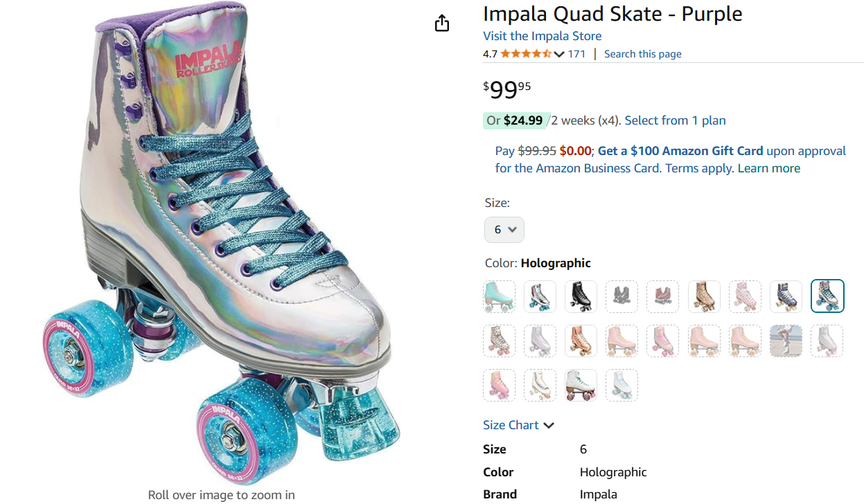This screenshot has width=864, height=504.
Task: Click the star rating icons
Action: coord(526,54)
